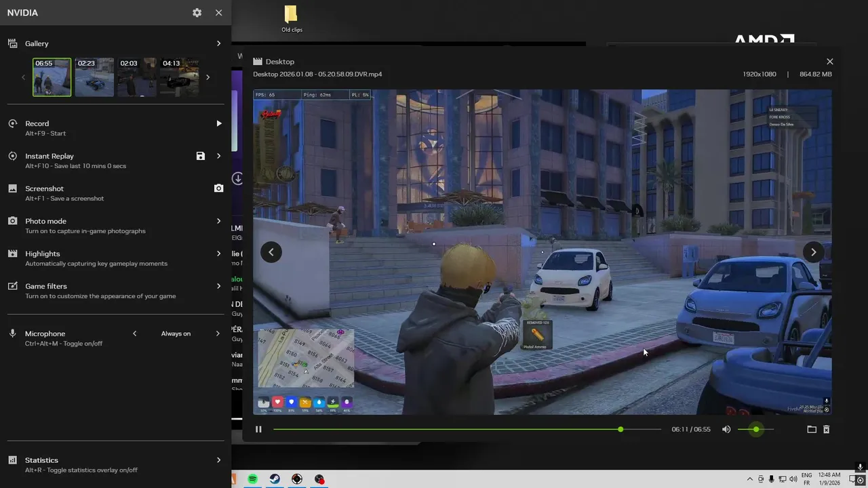
Task: Select the 06:55 gallery clip thumbnail
Action: pyautogui.click(x=52, y=77)
